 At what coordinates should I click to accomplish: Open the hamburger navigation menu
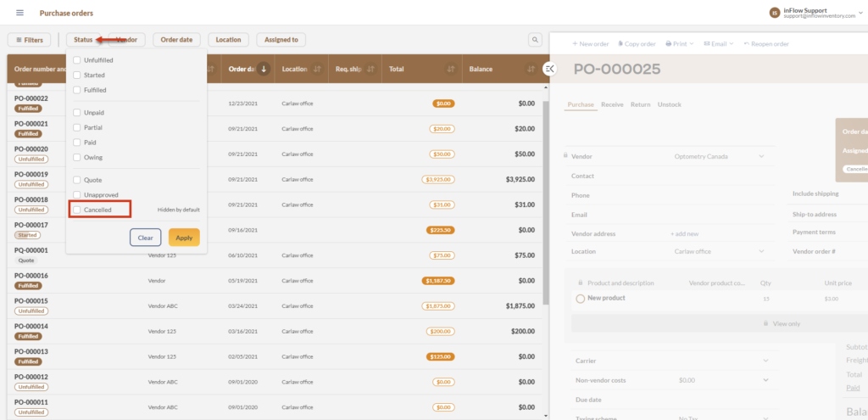pyautogui.click(x=20, y=13)
